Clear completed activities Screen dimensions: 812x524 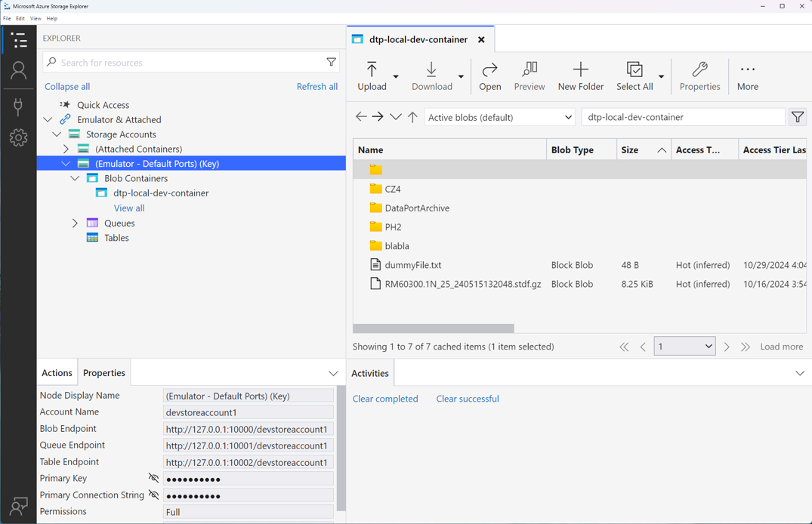tap(385, 398)
